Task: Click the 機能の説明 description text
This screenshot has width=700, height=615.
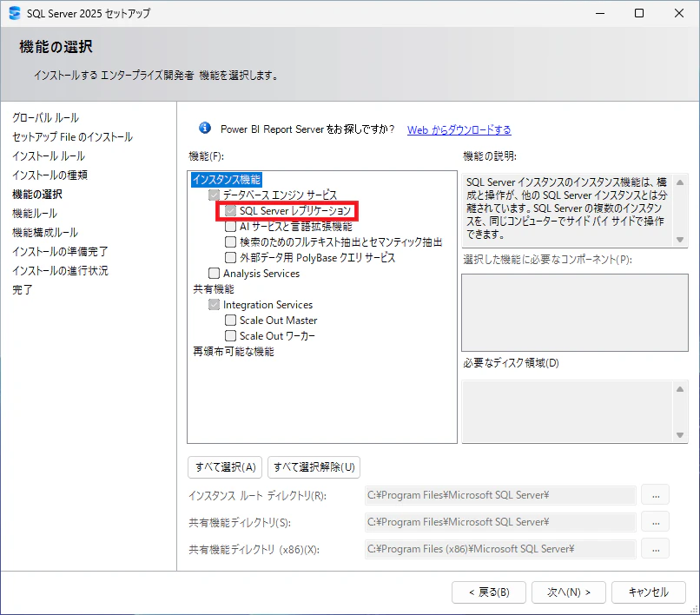Action: (567, 208)
